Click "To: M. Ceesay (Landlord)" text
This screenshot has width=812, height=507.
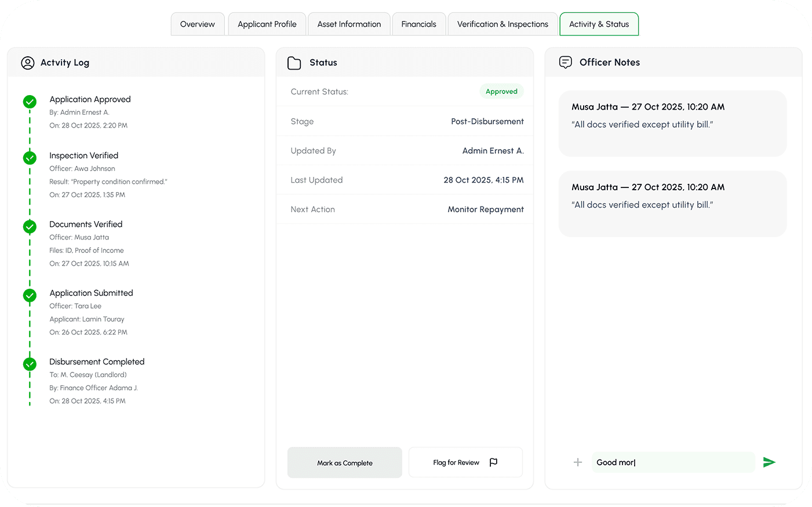point(88,375)
